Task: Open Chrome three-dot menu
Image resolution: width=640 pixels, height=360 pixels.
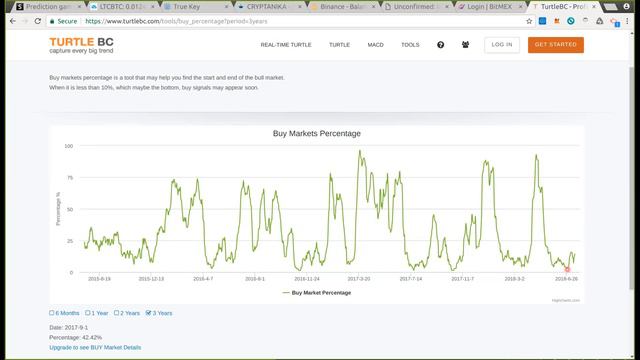Action: (627, 21)
